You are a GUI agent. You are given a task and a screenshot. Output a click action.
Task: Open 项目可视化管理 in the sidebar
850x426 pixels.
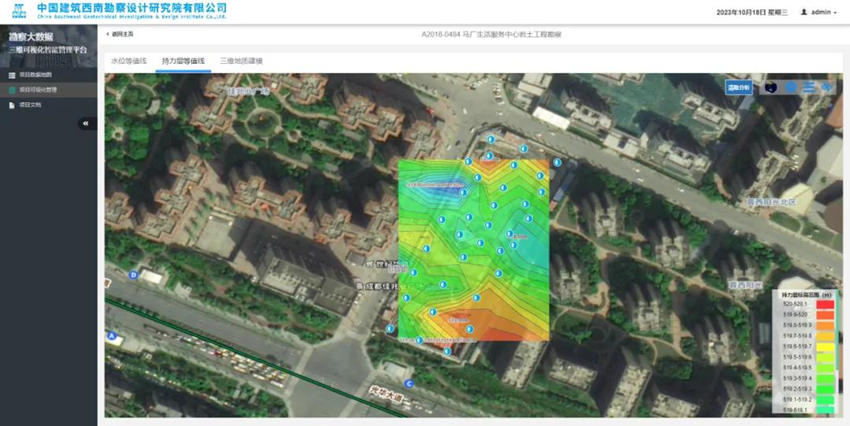(x=38, y=90)
